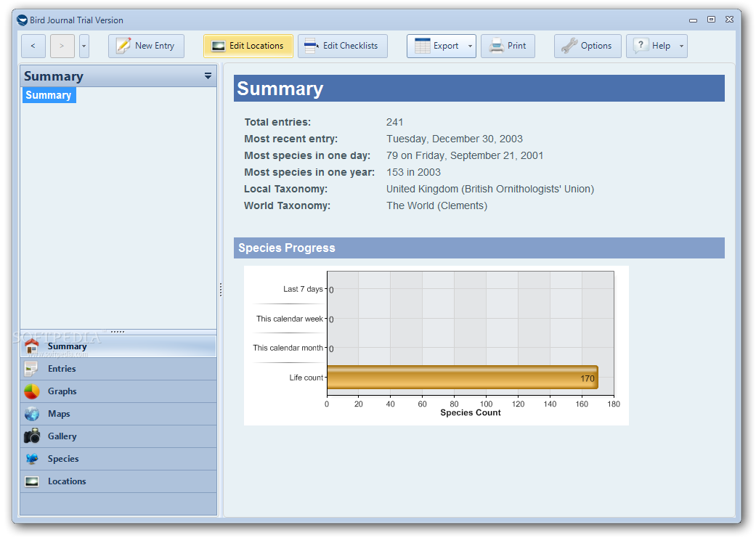The height and width of the screenshot is (538, 756).
Task: Open the Maps section
Action: tap(118, 414)
